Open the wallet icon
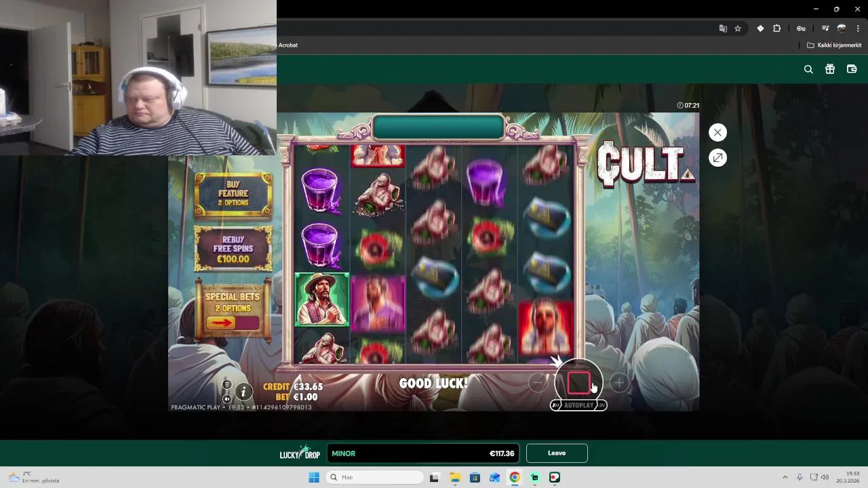 coord(852,69)
